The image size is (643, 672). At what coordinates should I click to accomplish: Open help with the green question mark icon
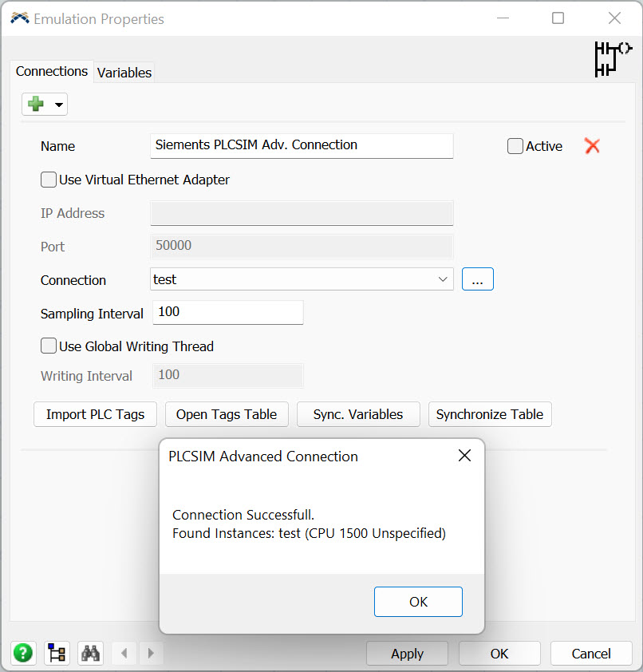(23, 653)
